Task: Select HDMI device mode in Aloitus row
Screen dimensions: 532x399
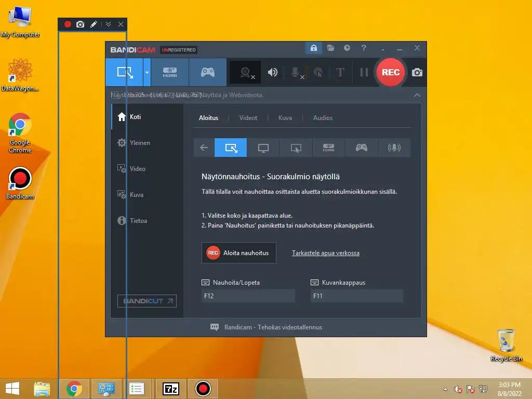Action: pyautogui.click(x=328, y=148)
